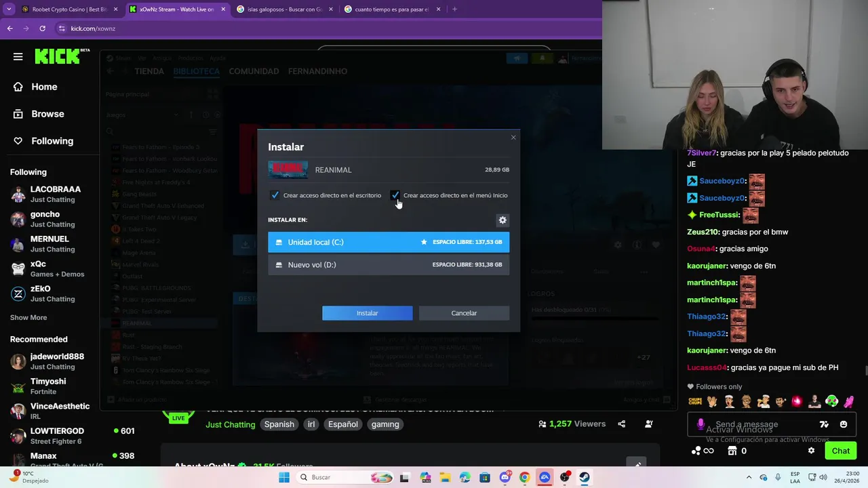Open Windows Start menu
The height and width of the screenshot is (488, 868).
click(x=284, y=477)
